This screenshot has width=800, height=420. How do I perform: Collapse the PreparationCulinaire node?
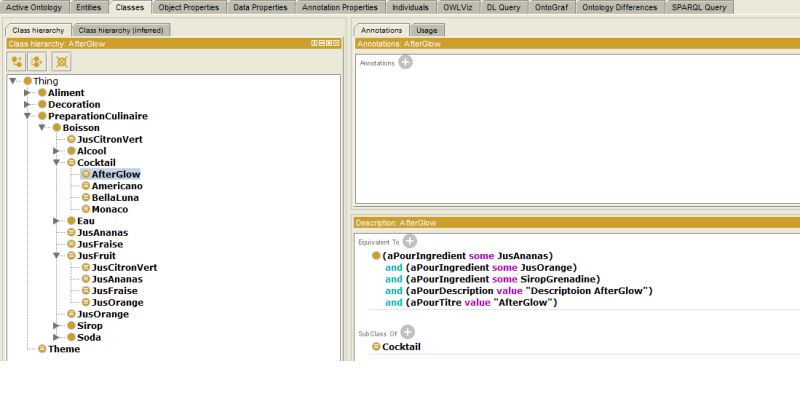pos(28,116)
